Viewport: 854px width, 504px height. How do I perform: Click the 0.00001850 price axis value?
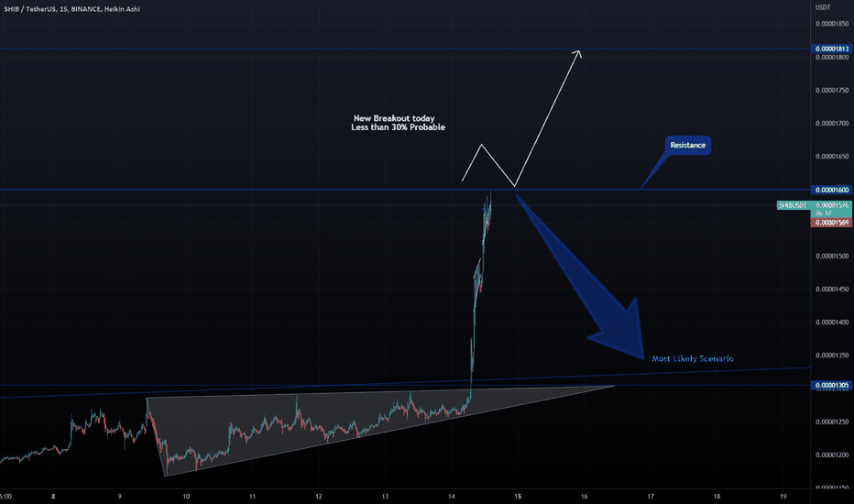[x=832, y=24]
